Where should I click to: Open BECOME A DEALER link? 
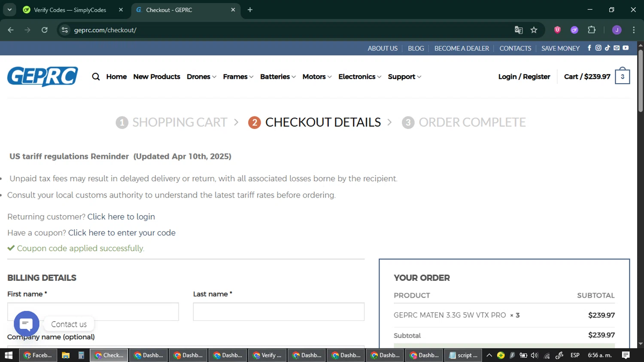tap(462, 48)
